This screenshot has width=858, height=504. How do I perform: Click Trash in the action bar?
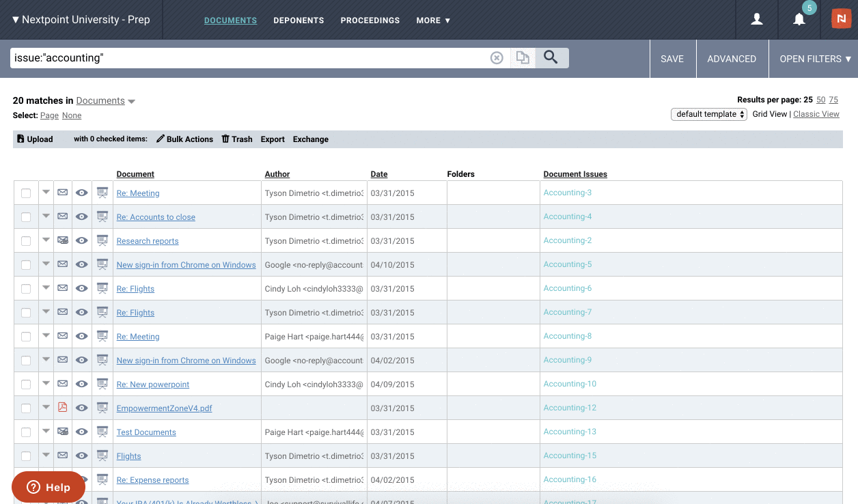pos(237,139)
